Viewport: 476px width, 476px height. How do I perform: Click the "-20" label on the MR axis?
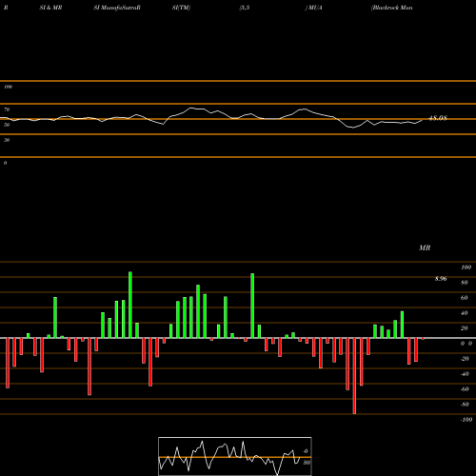pos(465,359)
